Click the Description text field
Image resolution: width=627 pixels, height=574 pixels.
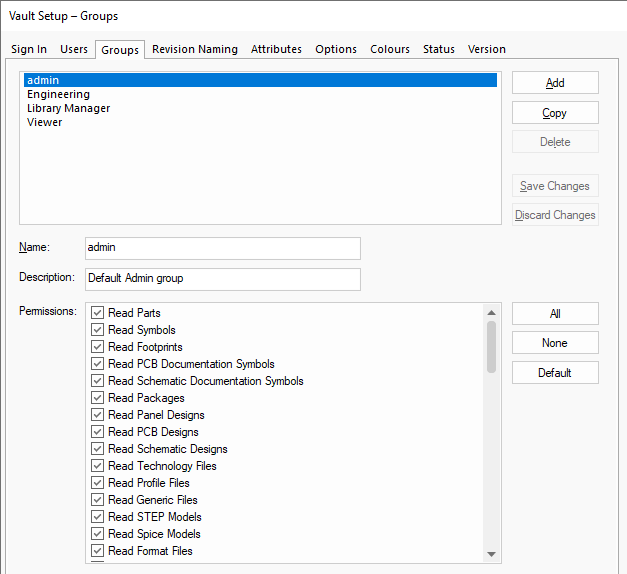pos(222,278)
